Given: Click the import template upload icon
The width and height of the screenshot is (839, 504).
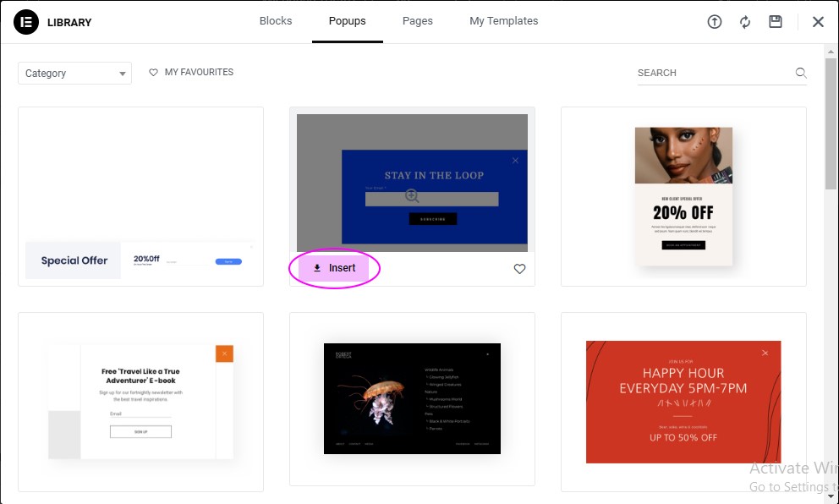Looking at the screenshot, I should click(x=715, y=21).
